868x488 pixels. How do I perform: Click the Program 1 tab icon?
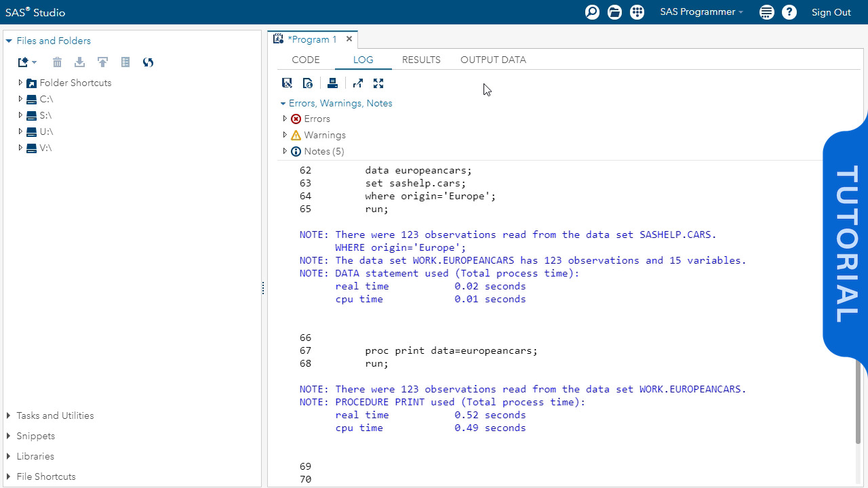(278, 39)
